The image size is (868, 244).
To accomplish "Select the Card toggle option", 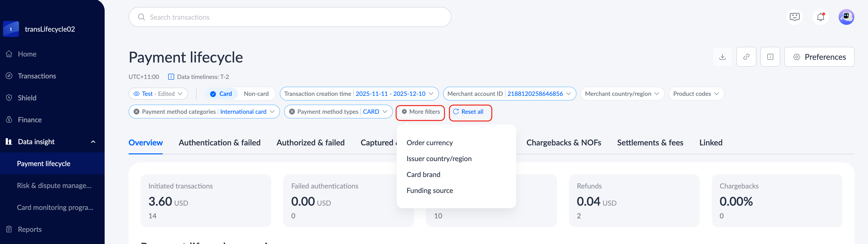I will pyautogui.click(x=221, y=94).
